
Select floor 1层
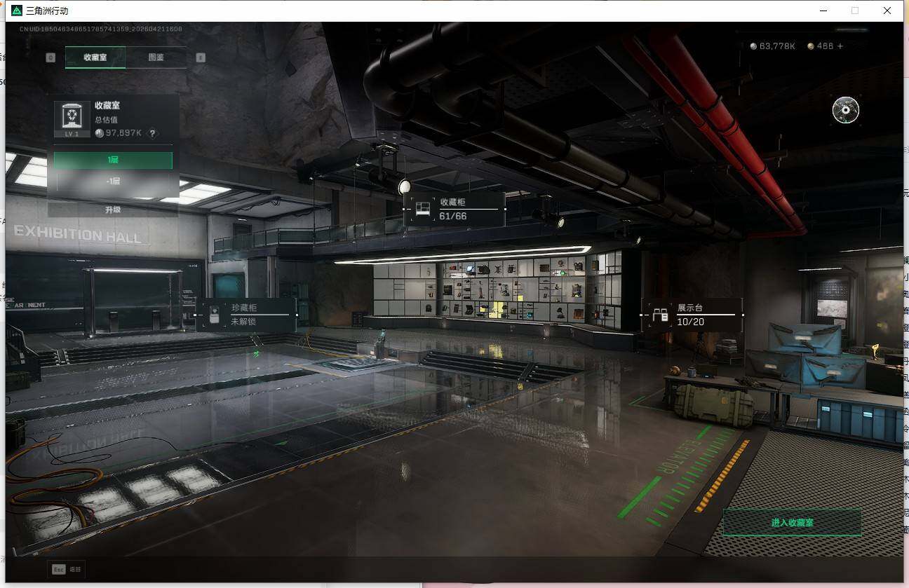coord(113,160)
